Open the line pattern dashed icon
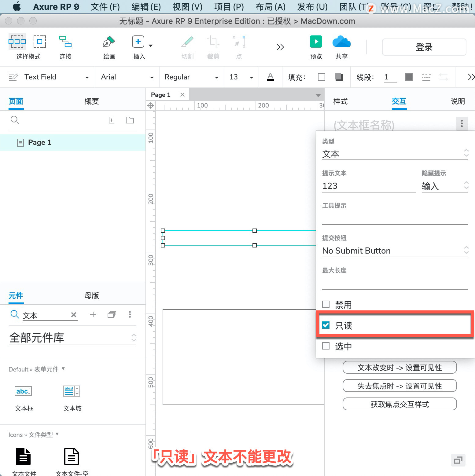The width and height of the screenshot is (475, 476). pos(426,77)
